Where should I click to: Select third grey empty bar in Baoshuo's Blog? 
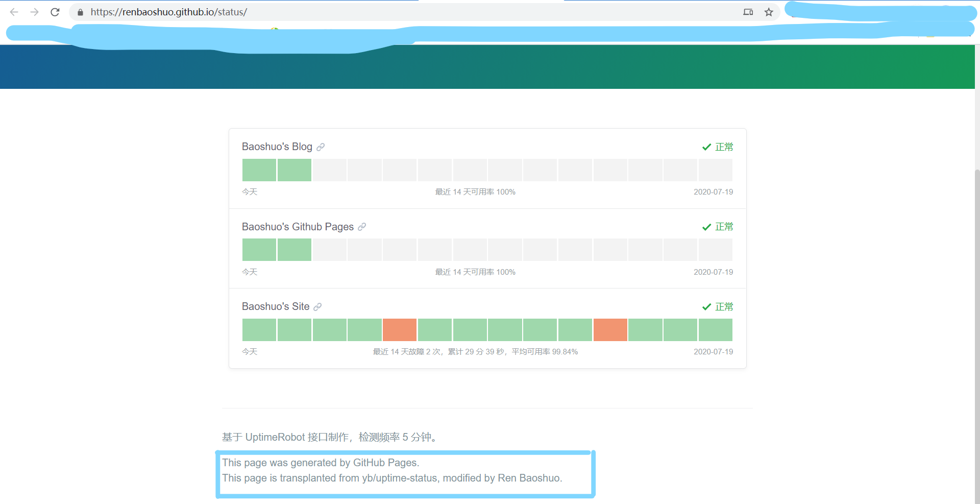tap(400, 170)
